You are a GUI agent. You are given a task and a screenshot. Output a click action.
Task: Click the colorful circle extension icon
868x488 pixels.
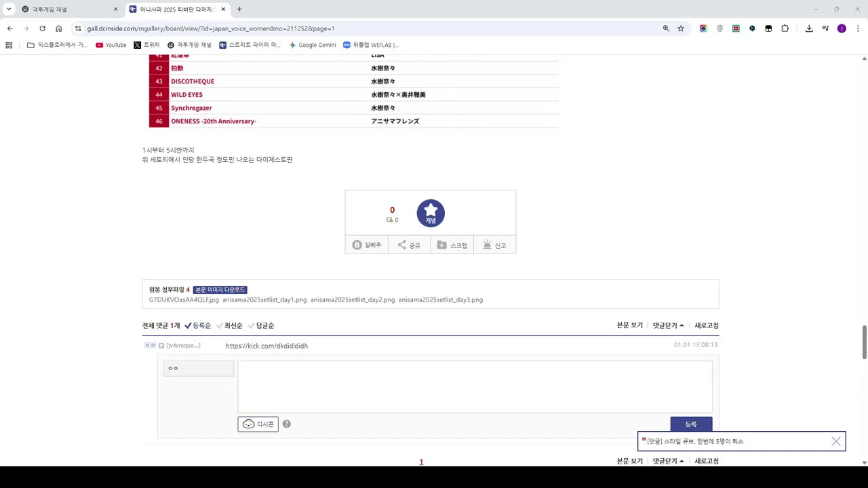(703, 28)
